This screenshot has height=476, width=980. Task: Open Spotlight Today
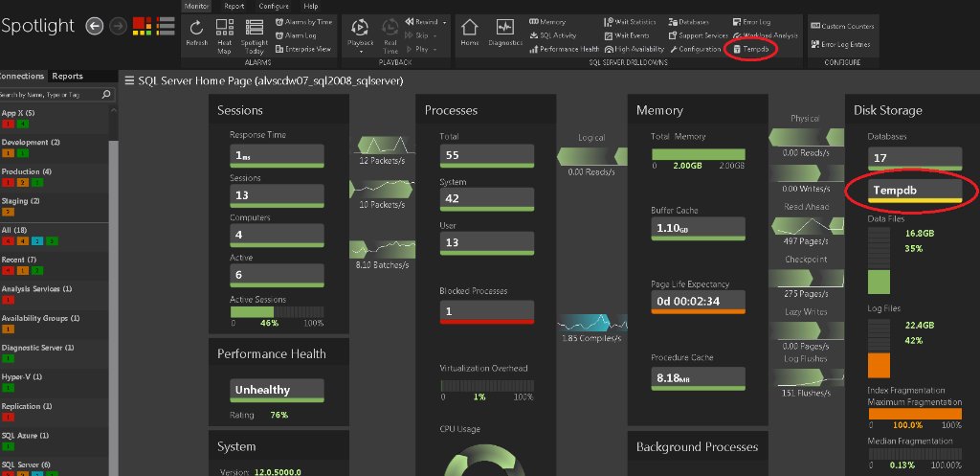254,36
